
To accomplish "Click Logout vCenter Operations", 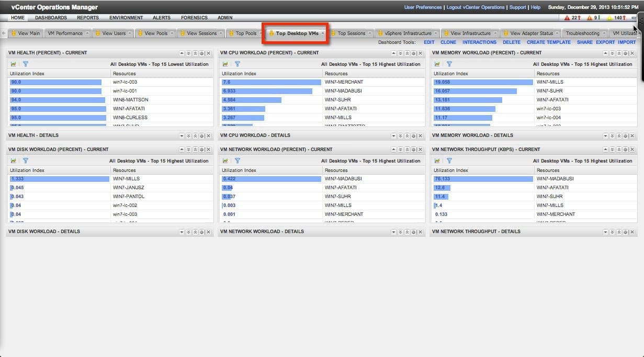I will click(476, 7).
